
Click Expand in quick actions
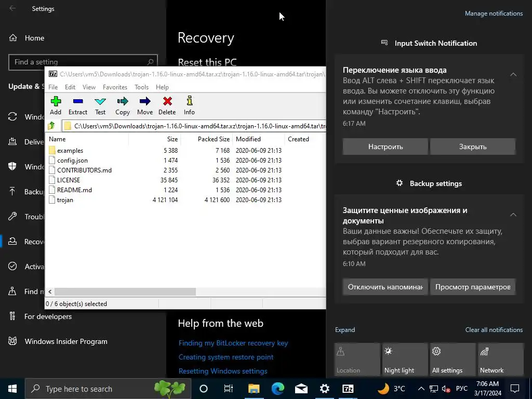tap(345, 330)
